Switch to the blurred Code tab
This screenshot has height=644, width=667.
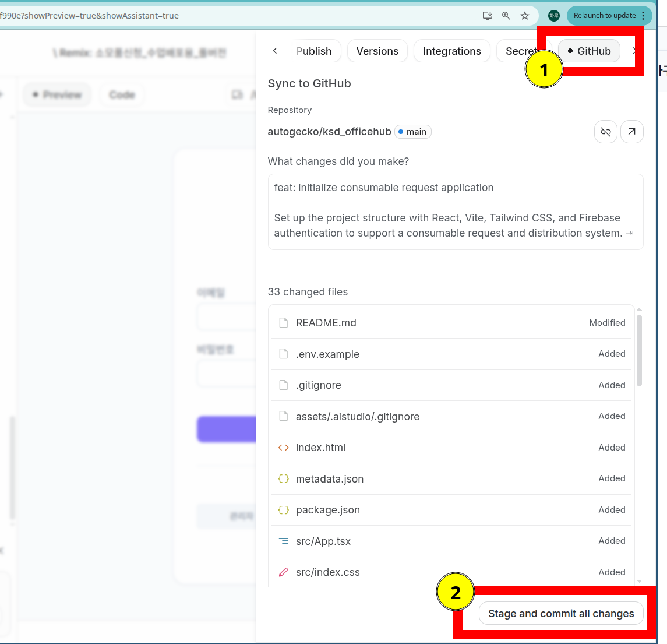coord(122,94)
